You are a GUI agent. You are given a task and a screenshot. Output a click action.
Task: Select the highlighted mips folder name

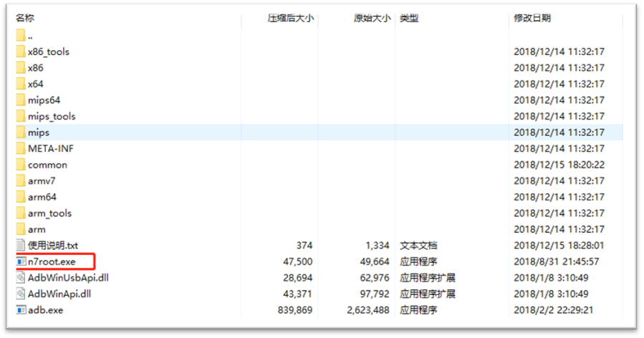click(x=39, y=133)
